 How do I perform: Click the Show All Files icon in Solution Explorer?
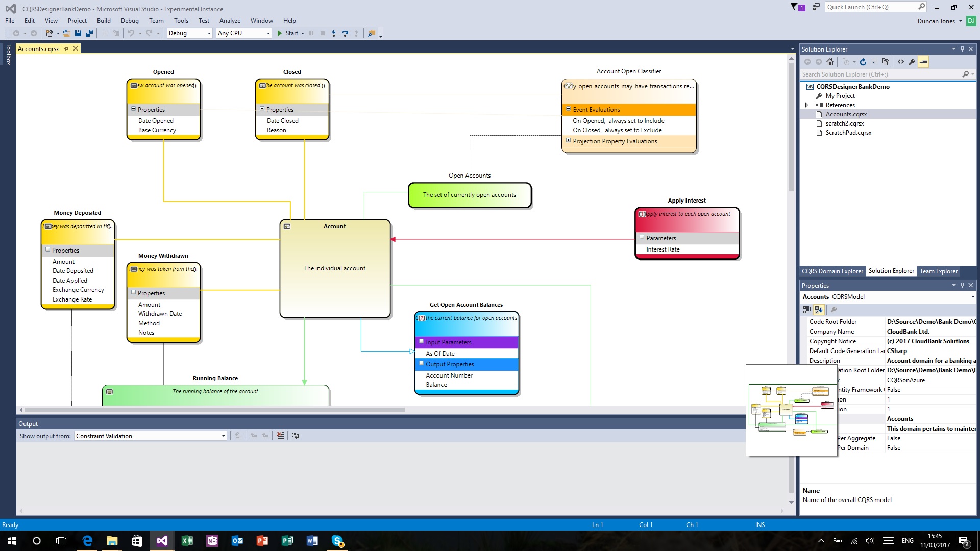(x=886, y=62)
